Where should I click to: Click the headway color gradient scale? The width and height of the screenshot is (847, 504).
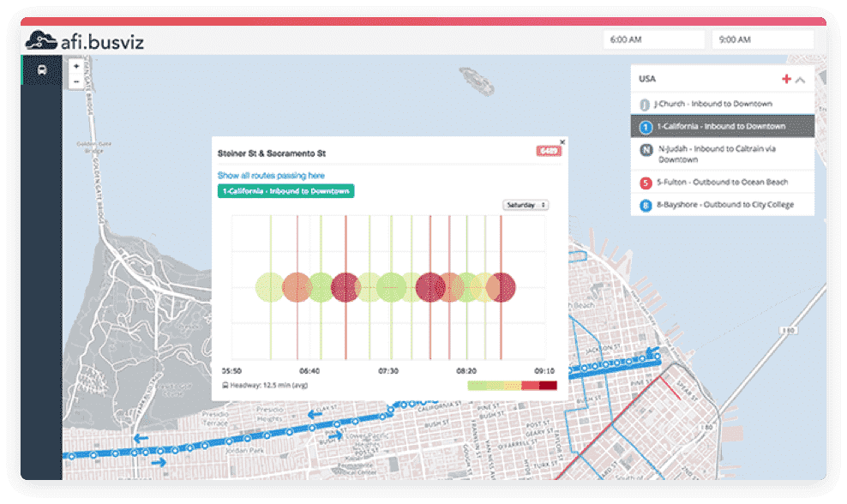pyautogui.click(x=512, y=386)
